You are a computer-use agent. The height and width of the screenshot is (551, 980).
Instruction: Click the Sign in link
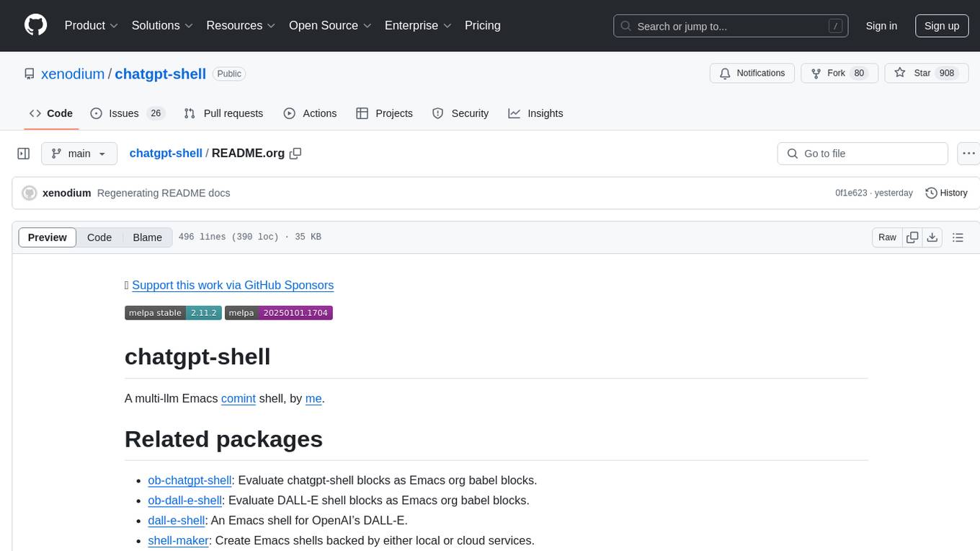[x=881, y=26]
